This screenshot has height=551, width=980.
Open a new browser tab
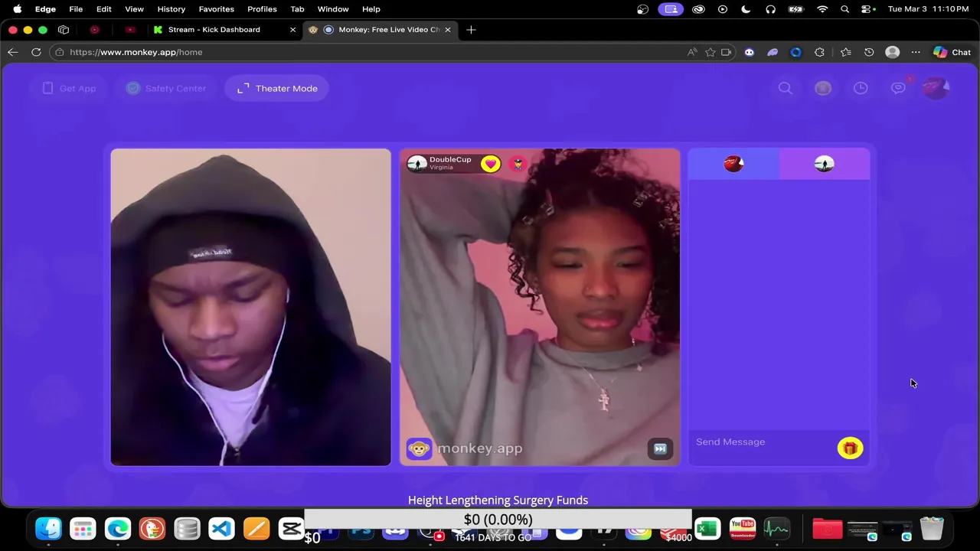(x=471, y=30)
